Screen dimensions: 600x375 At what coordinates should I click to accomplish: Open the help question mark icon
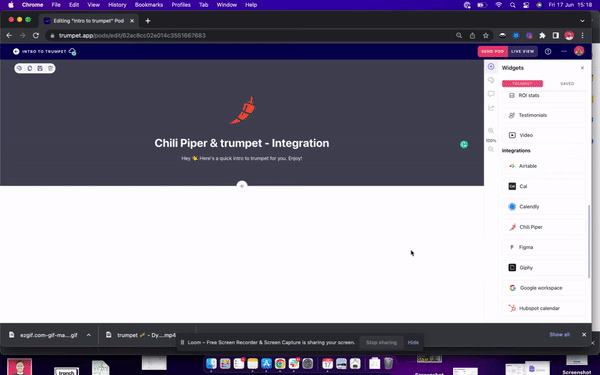point(548,51)
